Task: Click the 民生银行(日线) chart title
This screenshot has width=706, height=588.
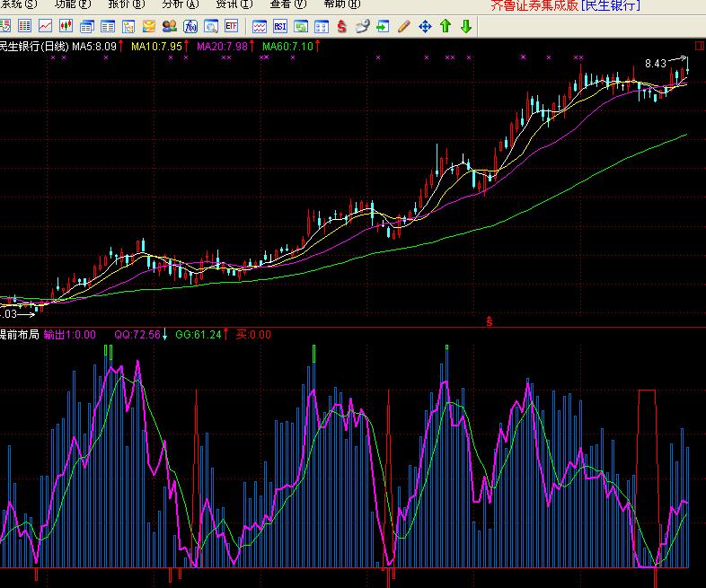Action: [34, 47]
